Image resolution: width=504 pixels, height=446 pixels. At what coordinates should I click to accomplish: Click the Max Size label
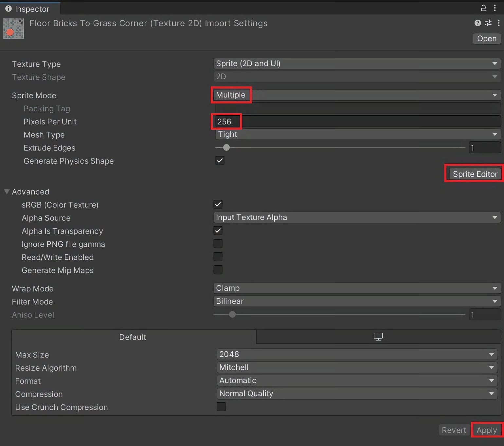pos(32,355)
